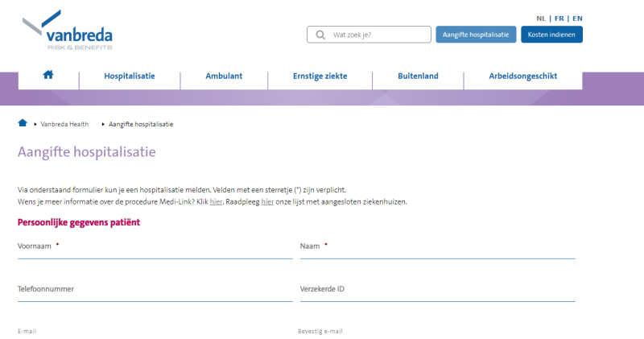Open the Hospitalisatie menu item
Screen dimensions: 644x339
(130, 76)
